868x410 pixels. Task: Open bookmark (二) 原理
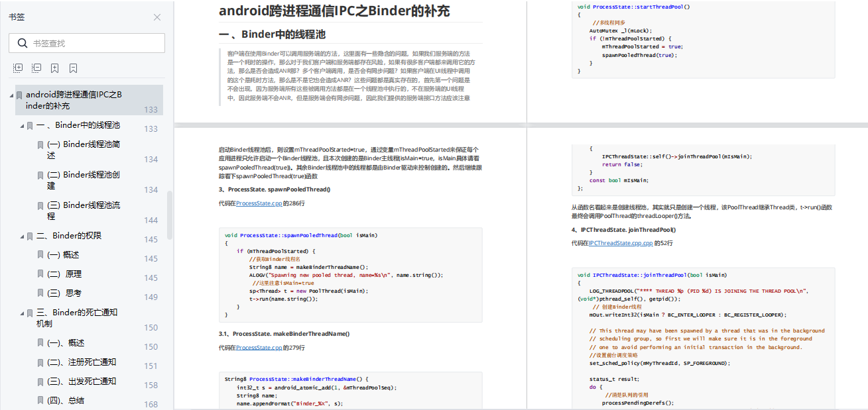[x=64, y=274]
